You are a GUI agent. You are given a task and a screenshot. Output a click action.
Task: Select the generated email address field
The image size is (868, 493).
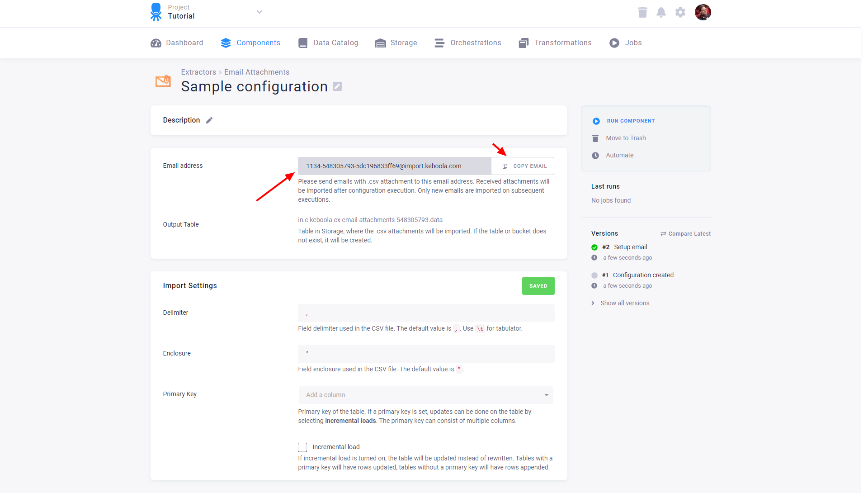coord(394,166)
